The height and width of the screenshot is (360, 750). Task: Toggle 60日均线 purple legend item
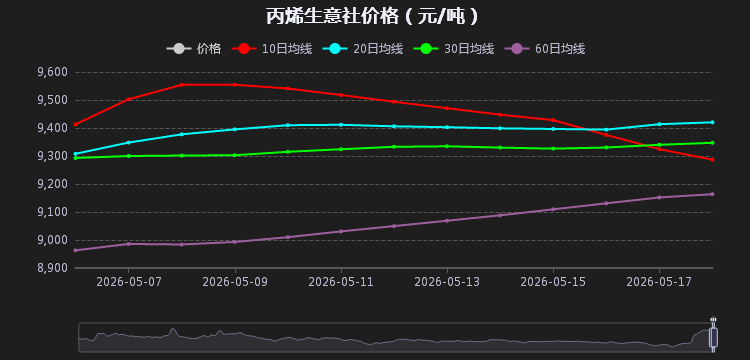pyautogui.click(x=545, y=49)
